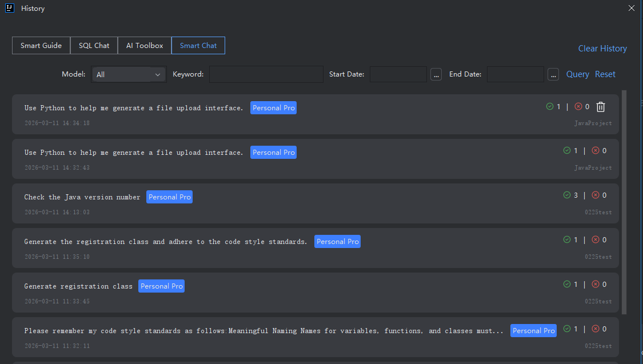
Task: Switch to the Smart Guide tab
Action: point(41,46)
